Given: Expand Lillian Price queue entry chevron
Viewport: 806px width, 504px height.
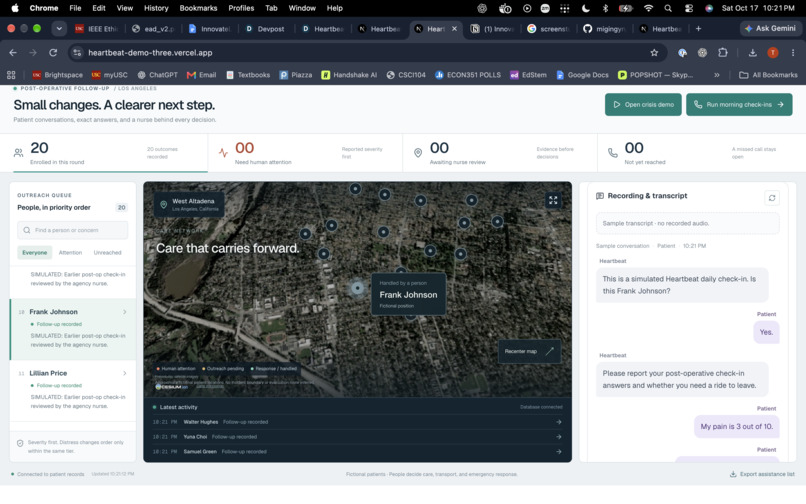Looking at the screenshot, I should click(x=124, y=373).
